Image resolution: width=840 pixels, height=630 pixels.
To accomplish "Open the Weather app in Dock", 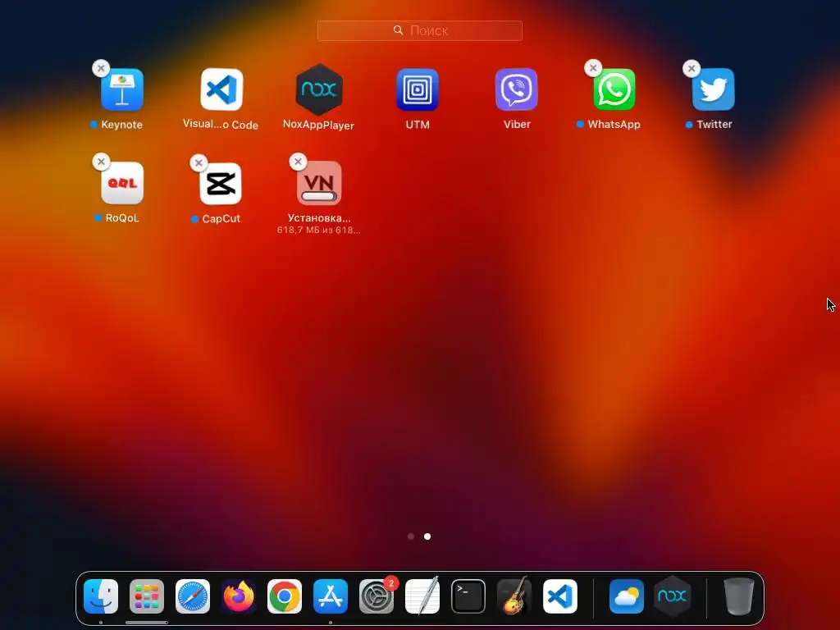I will [627, 596].
